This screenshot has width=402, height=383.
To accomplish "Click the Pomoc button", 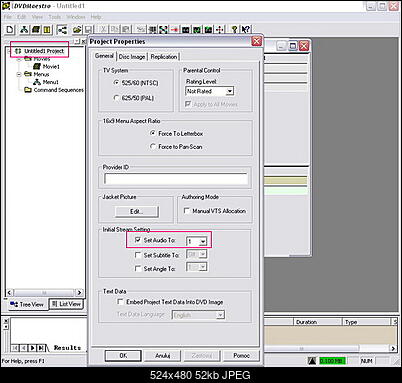I will point(241,355).
